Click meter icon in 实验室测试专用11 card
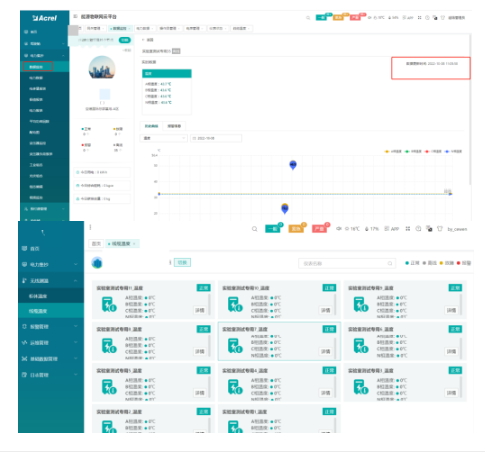 click(109, 305)
